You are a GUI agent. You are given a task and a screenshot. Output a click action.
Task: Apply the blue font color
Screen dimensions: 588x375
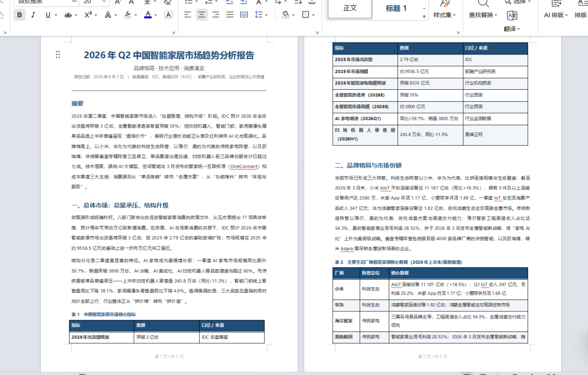click(148, 15)
